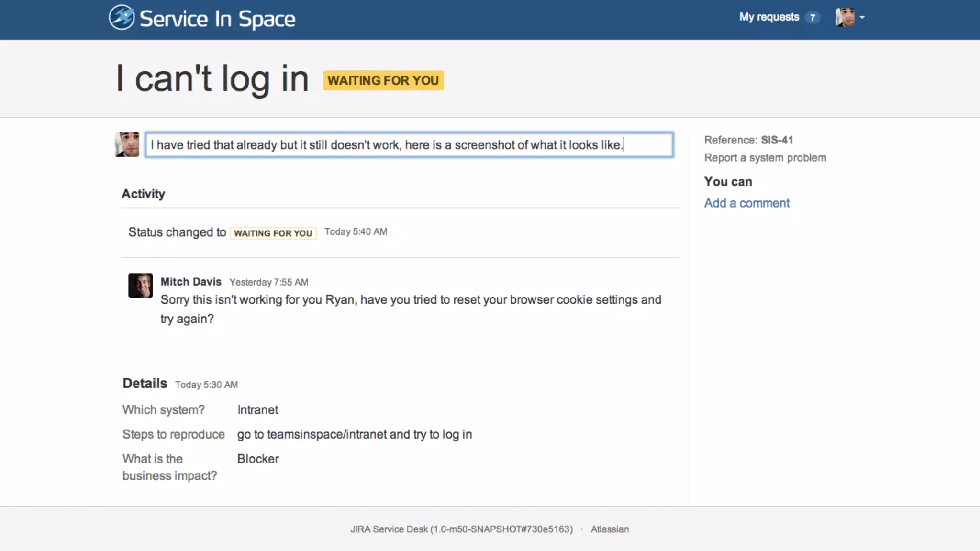Screen dimensions: 980x551
Task: Click the Today 5:40 AM timestamp
Action: (356, 232)
